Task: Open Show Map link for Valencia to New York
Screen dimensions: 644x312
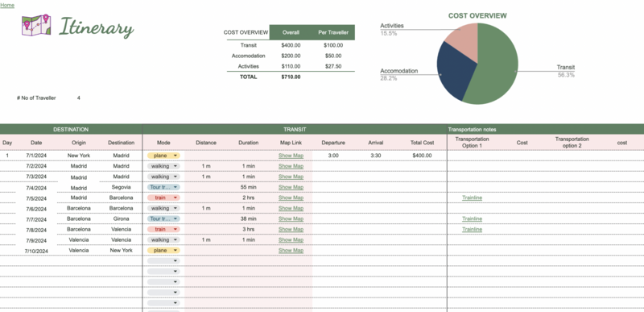Action: (291, 251)
